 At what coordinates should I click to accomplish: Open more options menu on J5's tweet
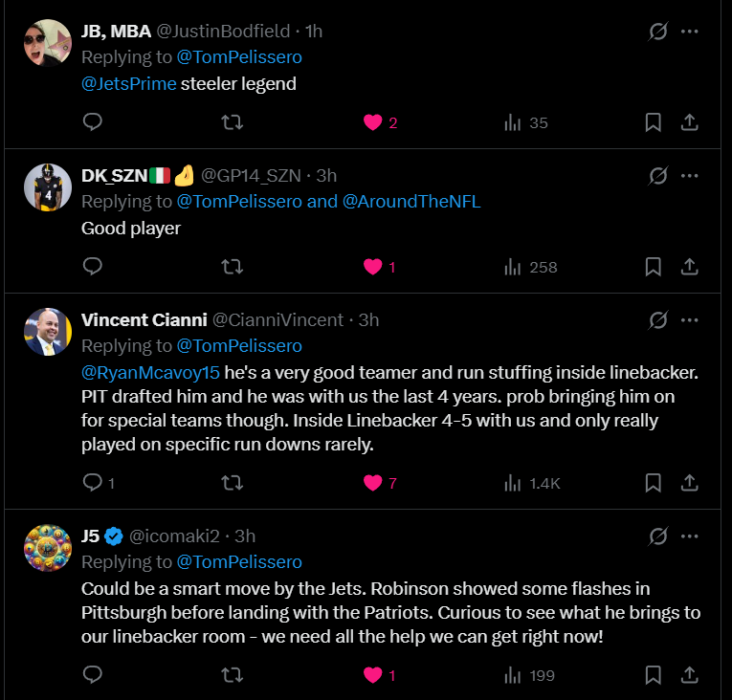(689, 536)
